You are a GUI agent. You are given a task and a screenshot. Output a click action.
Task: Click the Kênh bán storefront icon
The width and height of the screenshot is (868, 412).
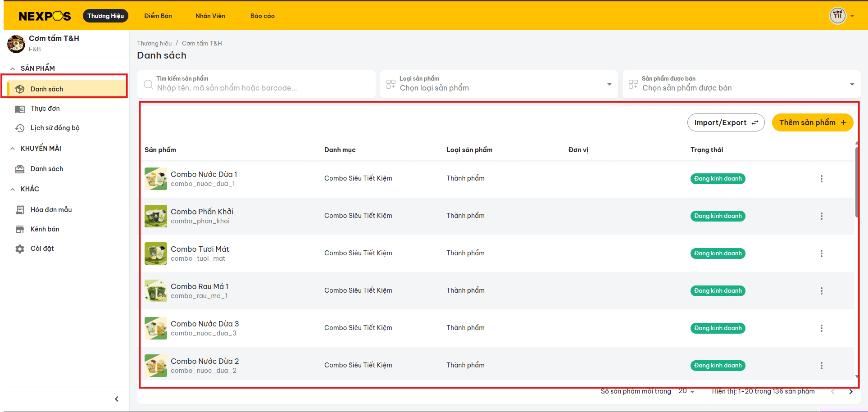[20, 229]
